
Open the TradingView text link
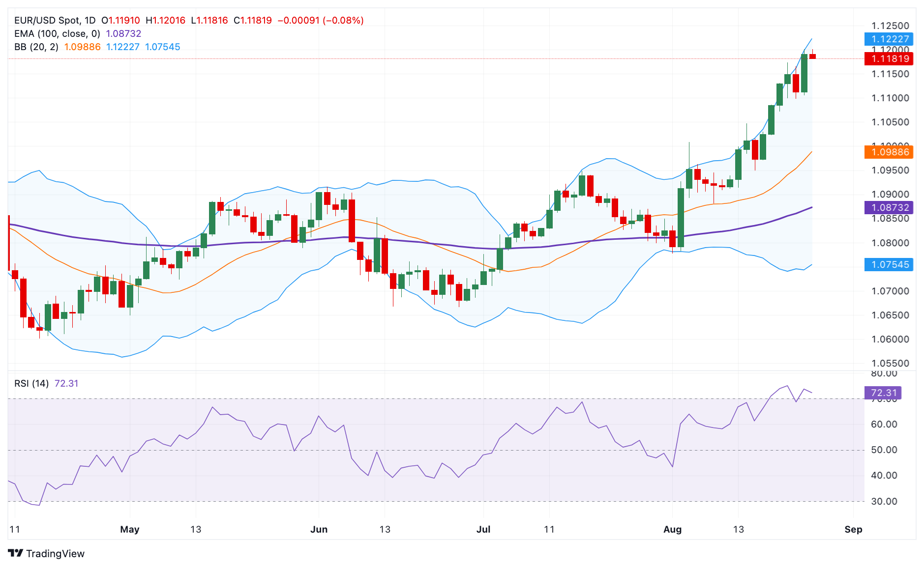tap(55, 554)
